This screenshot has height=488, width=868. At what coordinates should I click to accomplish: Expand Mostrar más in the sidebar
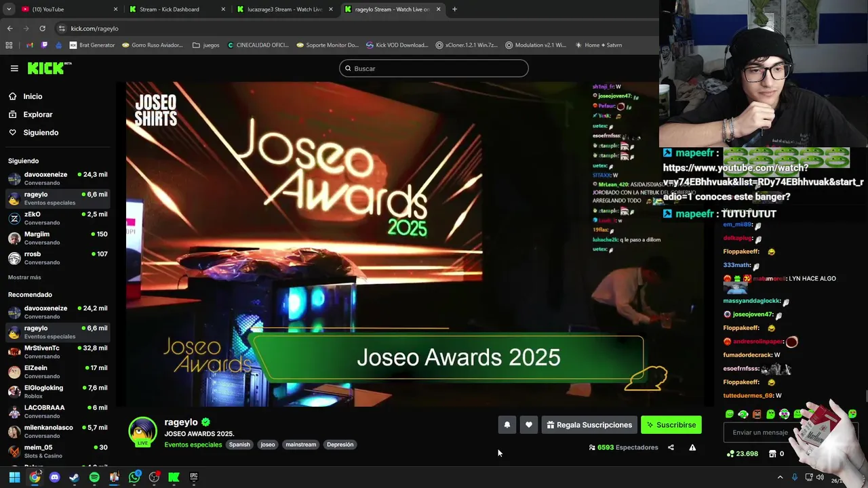(24, 277)
